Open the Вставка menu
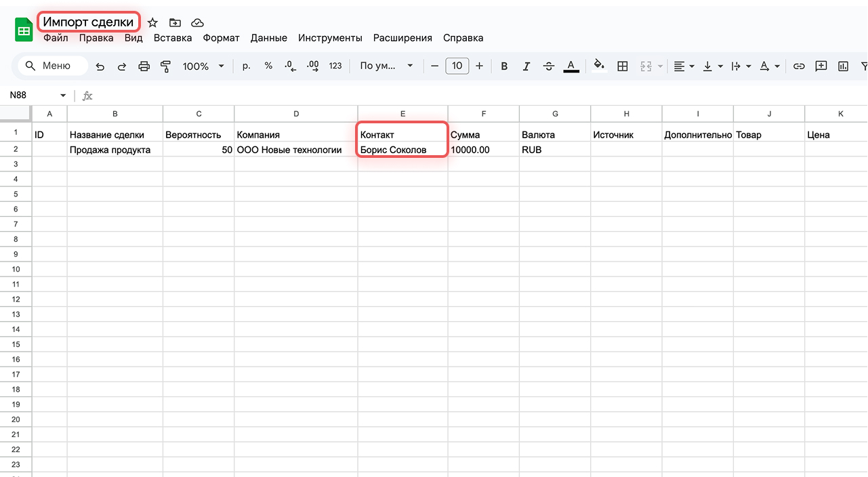 pyautogui.click(x=173, y=38)
